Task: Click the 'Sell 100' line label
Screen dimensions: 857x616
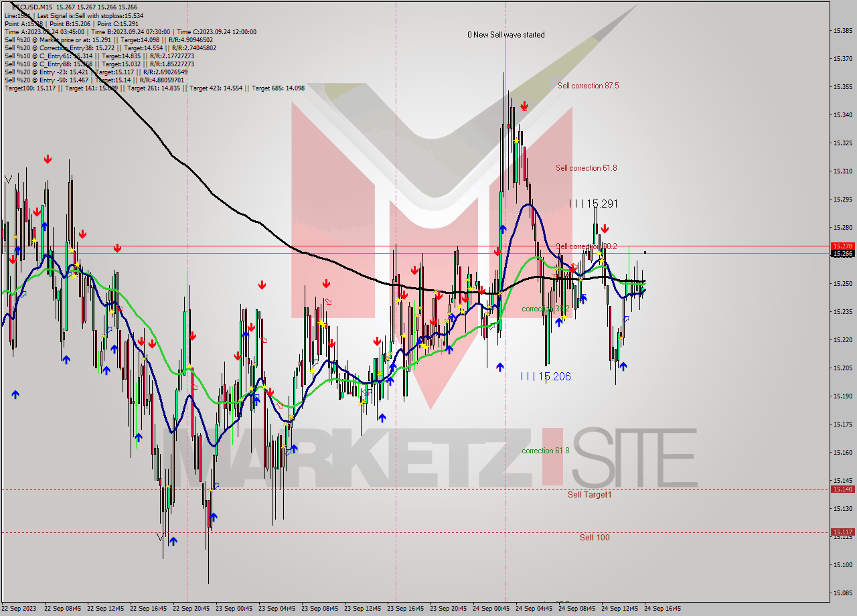Action: (x=595, y=537)
